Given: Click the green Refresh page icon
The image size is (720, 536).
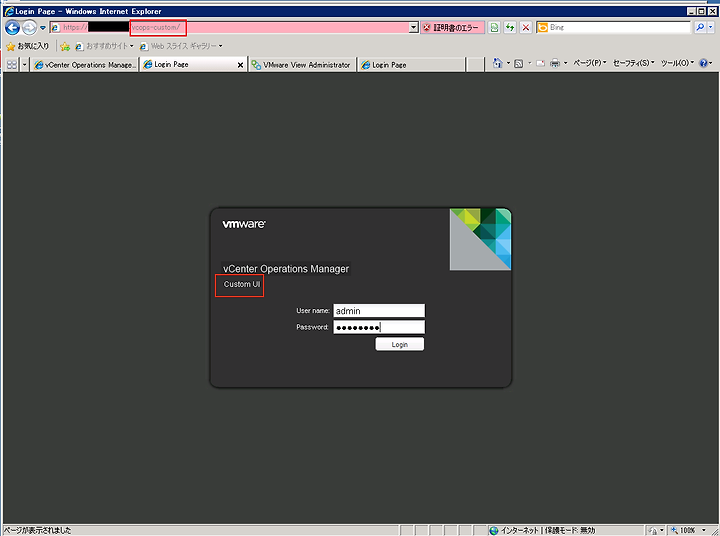Looking at the screenshot, I should click(x=510, y=28).
